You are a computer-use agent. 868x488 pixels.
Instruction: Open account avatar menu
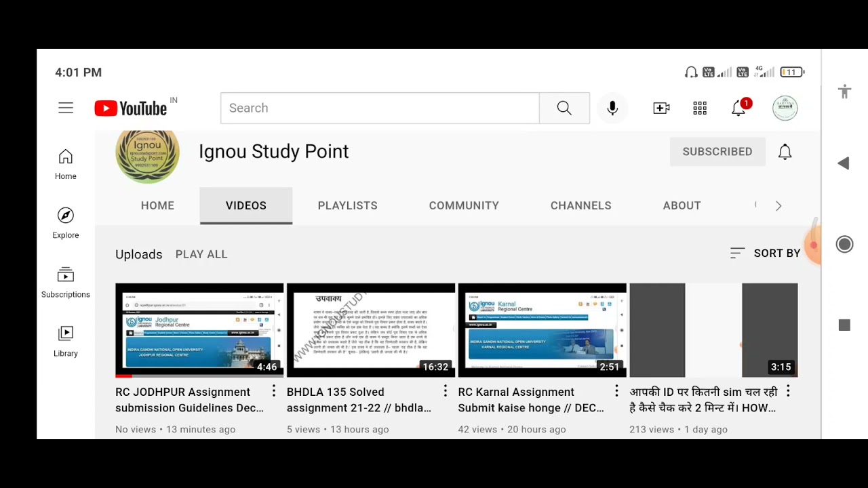point(785,108)
